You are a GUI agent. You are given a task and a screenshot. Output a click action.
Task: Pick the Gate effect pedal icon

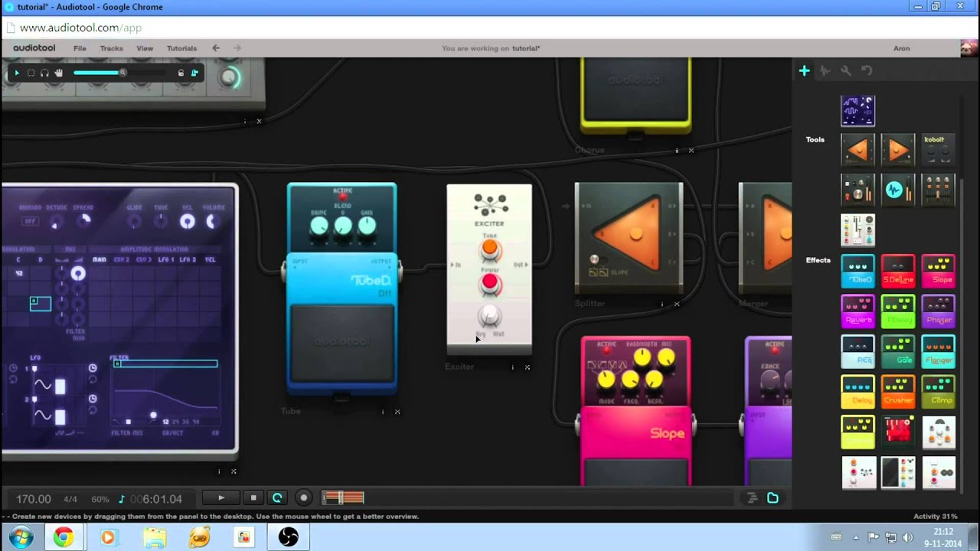click(x=897, y=352)
